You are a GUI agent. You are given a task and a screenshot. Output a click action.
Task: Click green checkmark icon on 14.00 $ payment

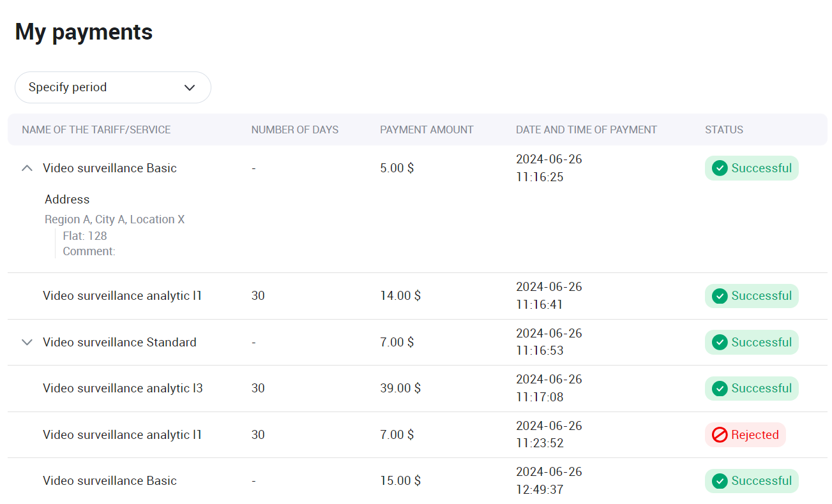tap(720, 296)
